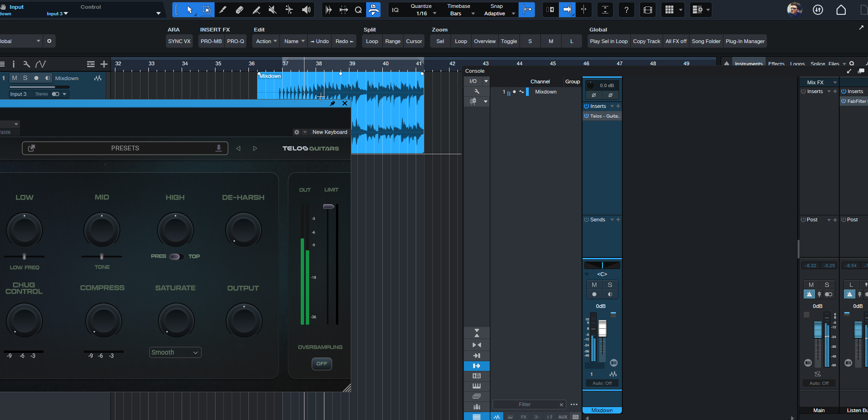Switch to the Loops browser tab
868x420 pixels.
point(798,64)
